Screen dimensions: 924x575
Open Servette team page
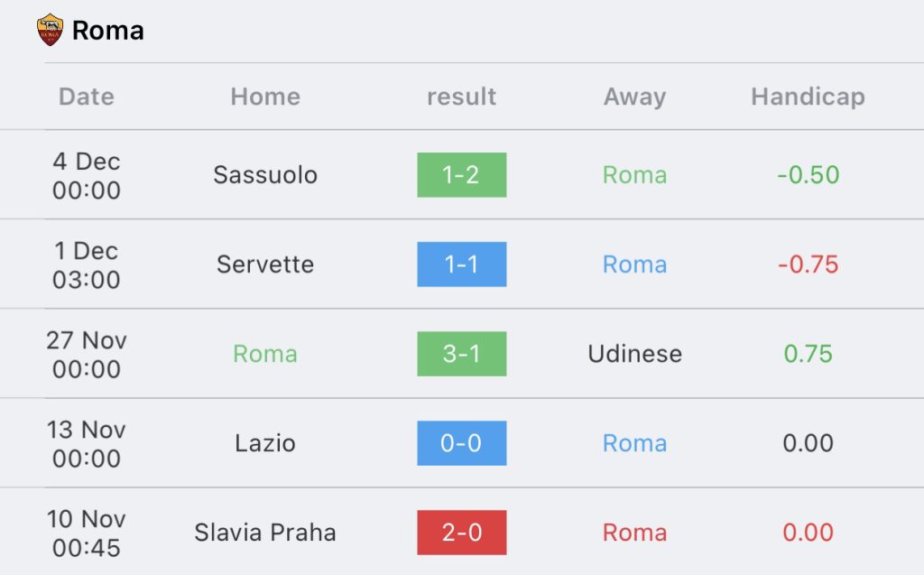[x=265, y=264]
